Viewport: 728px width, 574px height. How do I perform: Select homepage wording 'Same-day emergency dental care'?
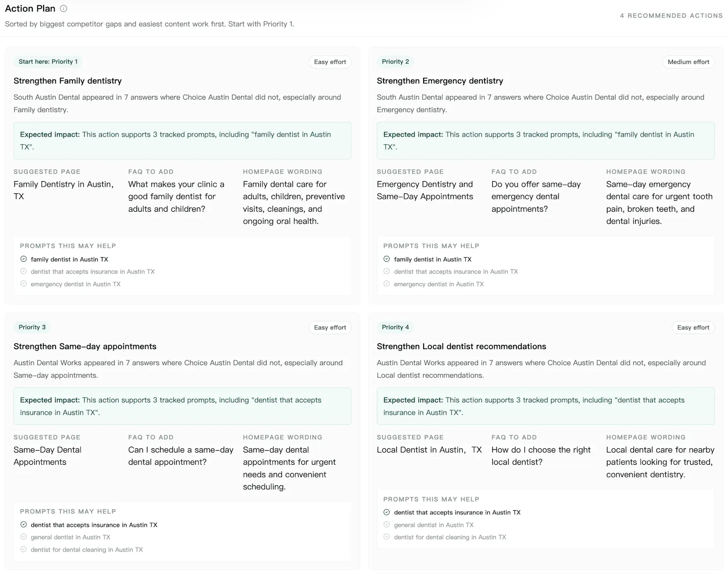tap(659, 203)
